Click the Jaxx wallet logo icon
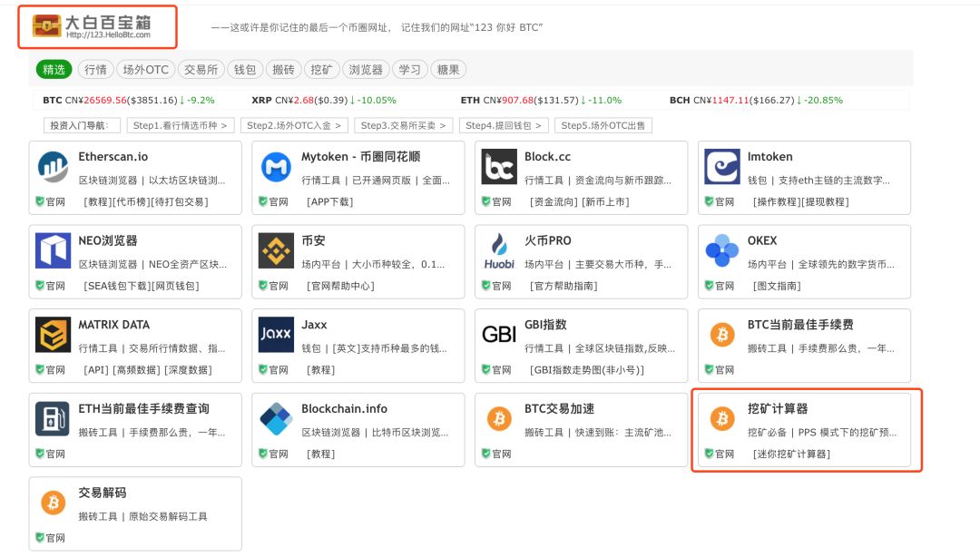The image size is (980, 557). click(276, 335)
